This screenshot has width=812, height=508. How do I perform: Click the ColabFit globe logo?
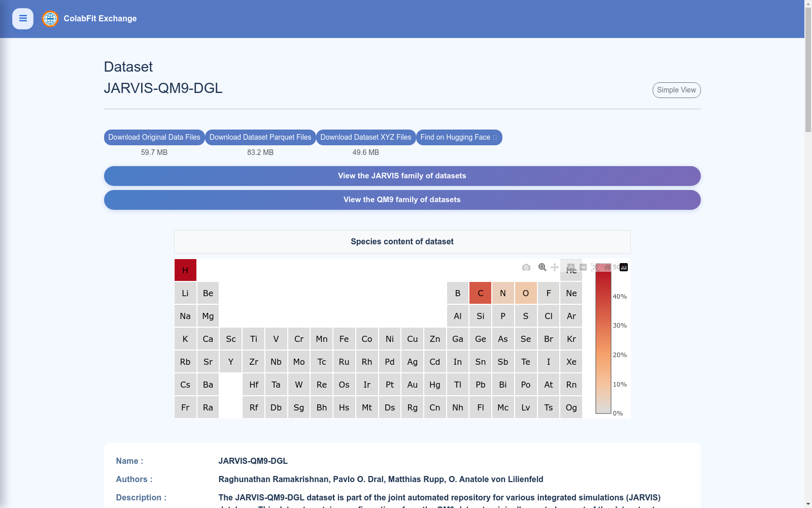(50, 19)
